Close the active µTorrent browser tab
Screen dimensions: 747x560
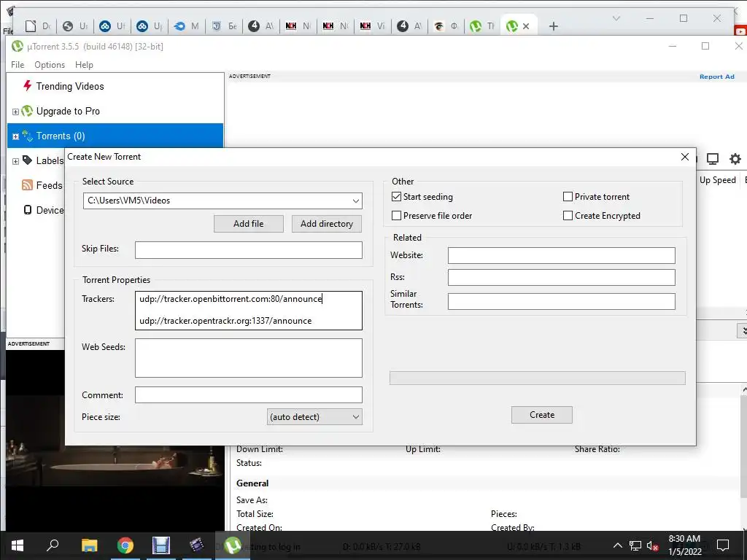pyautogui.click(x=526, y=26)
